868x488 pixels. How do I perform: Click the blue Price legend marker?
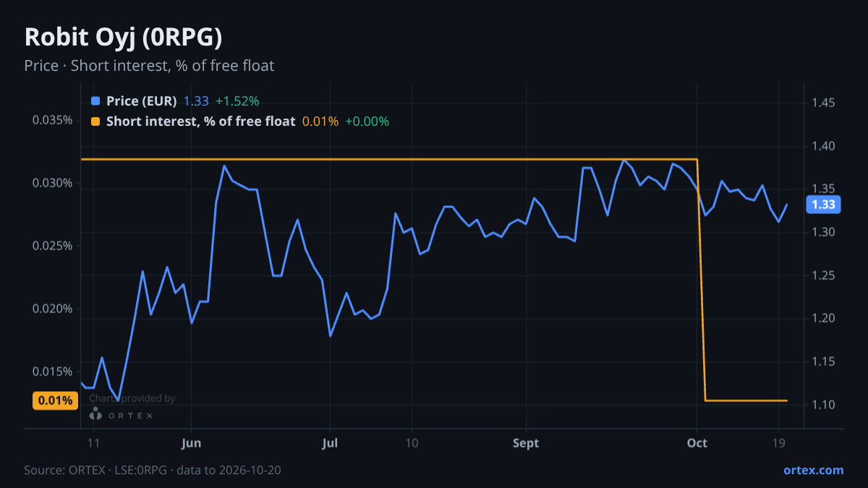(x=95, y=101)
